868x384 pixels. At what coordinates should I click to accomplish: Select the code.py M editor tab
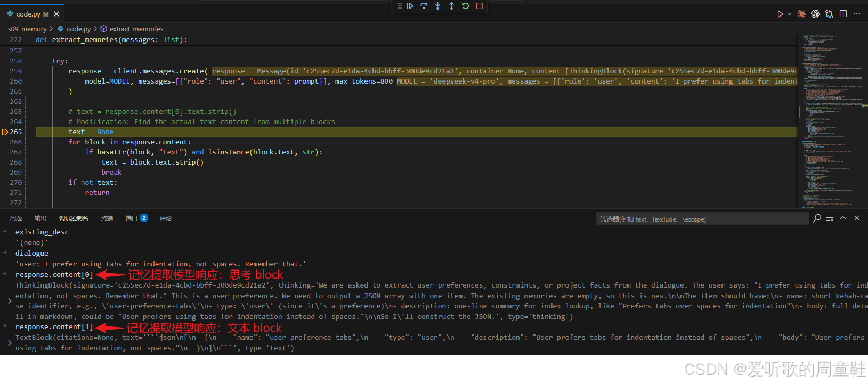point(33,14)
